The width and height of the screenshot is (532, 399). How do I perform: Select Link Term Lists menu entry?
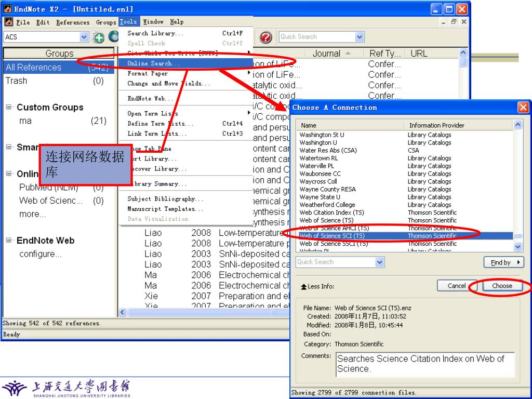click(x=185, y=134)
